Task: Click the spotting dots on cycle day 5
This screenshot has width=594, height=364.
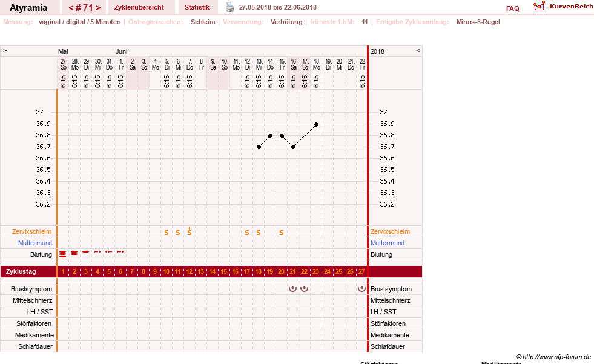Action: (x=109, y=251)
